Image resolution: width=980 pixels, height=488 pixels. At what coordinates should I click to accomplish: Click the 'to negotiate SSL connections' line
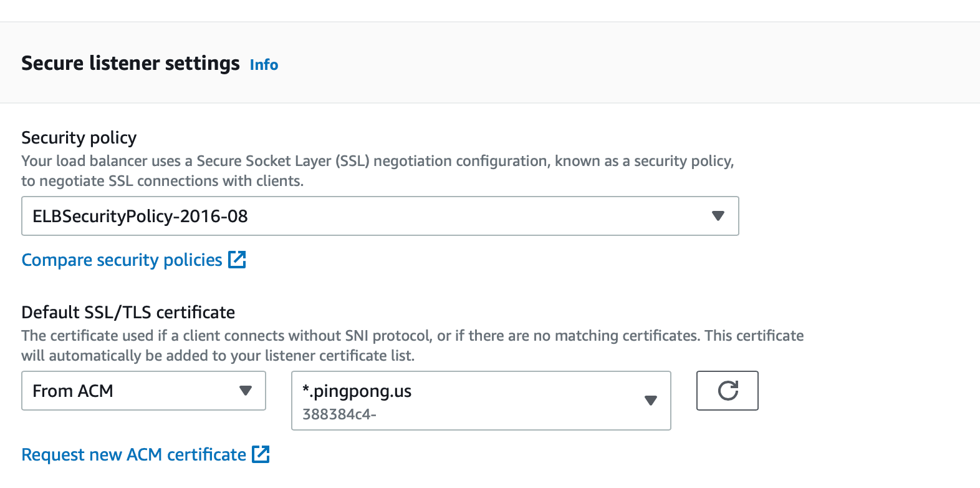click(162, 181)
